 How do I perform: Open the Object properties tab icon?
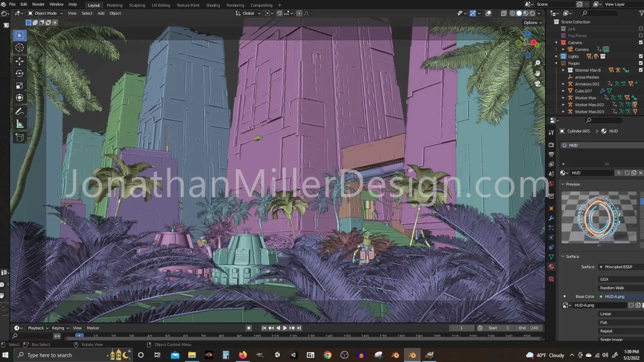pos(551,208)
